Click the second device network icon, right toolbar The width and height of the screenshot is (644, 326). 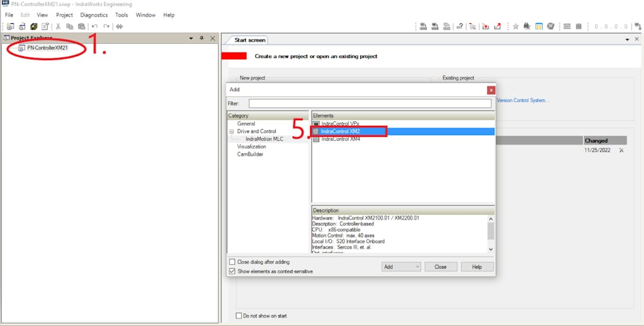tap(435, 26)
